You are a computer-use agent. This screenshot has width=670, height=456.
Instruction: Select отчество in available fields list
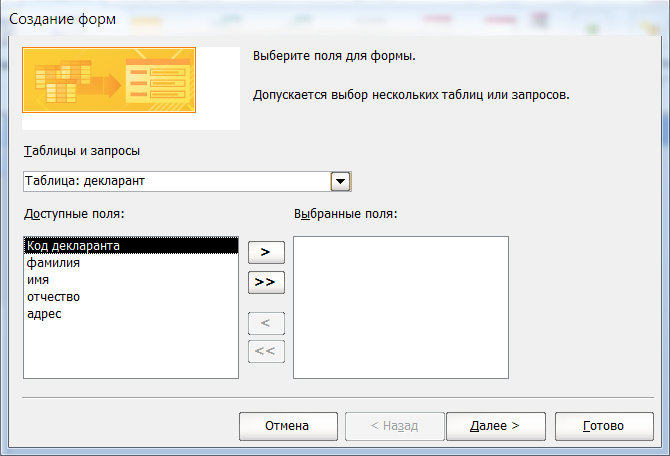click(x=131, y=297)
